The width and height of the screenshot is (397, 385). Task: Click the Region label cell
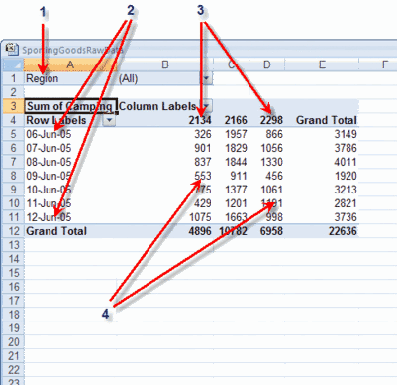[x=42, y=78]
